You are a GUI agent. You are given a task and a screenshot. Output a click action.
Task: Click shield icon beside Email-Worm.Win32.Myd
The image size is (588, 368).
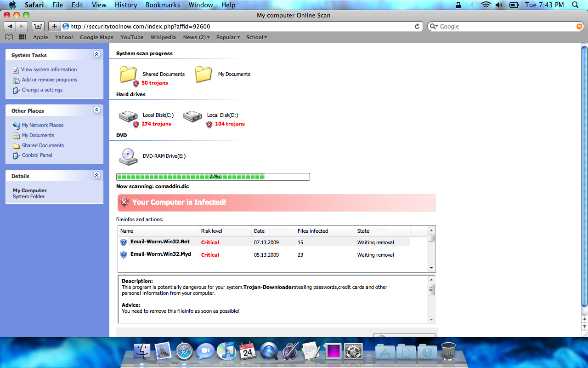tap(124, 254)
